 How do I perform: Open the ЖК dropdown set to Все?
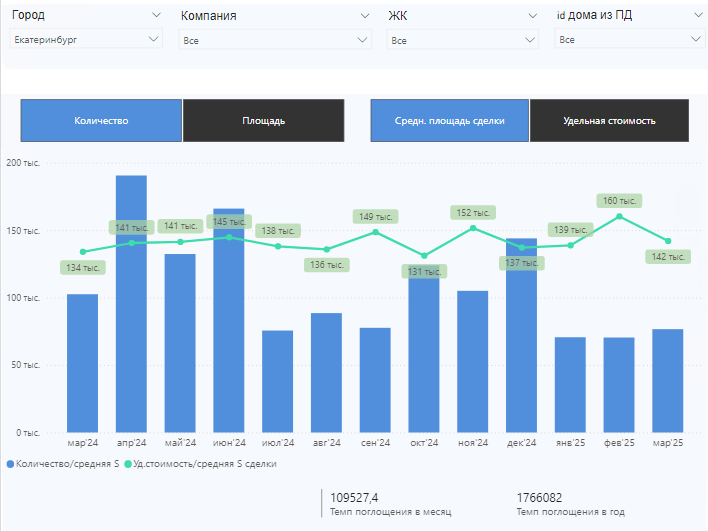[462, 40]
